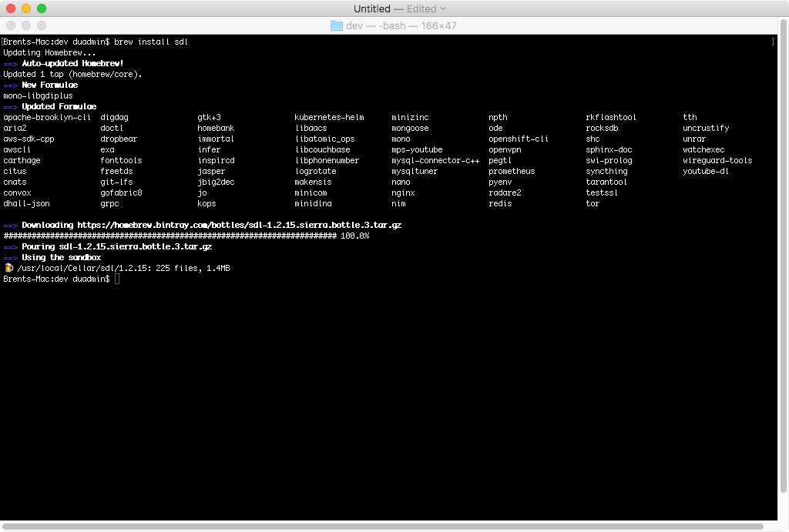The height and width of the screenshot is (532, 789).
Task: Click the beer mug emoji in output
Action: [8, 268]
